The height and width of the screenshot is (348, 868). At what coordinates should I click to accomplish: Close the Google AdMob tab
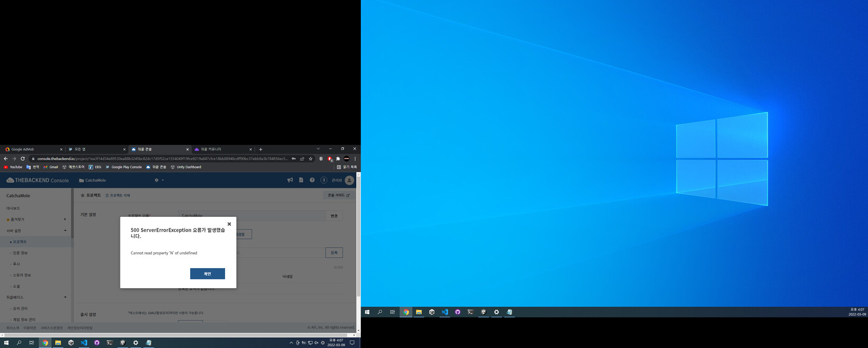click(61, 150)
